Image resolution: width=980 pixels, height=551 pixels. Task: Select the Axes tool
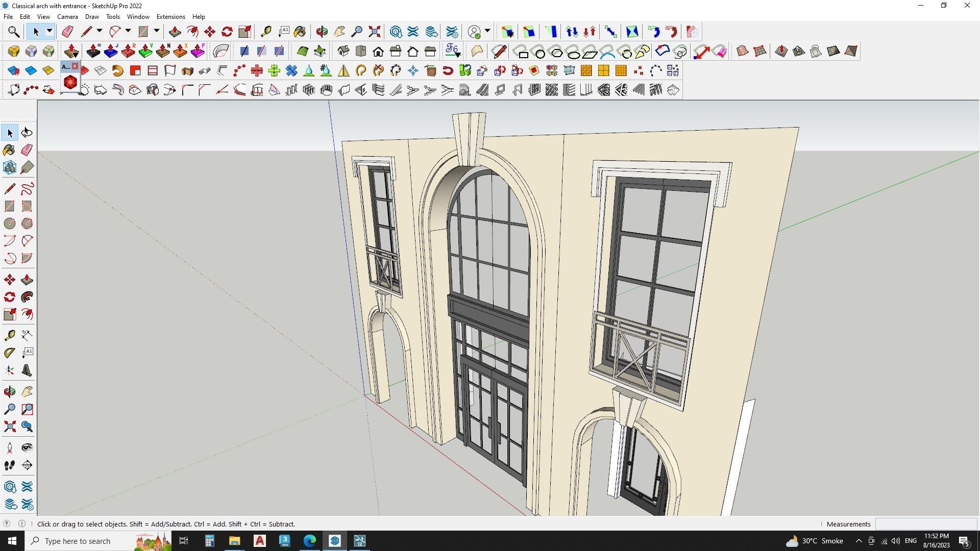point(10,370)
